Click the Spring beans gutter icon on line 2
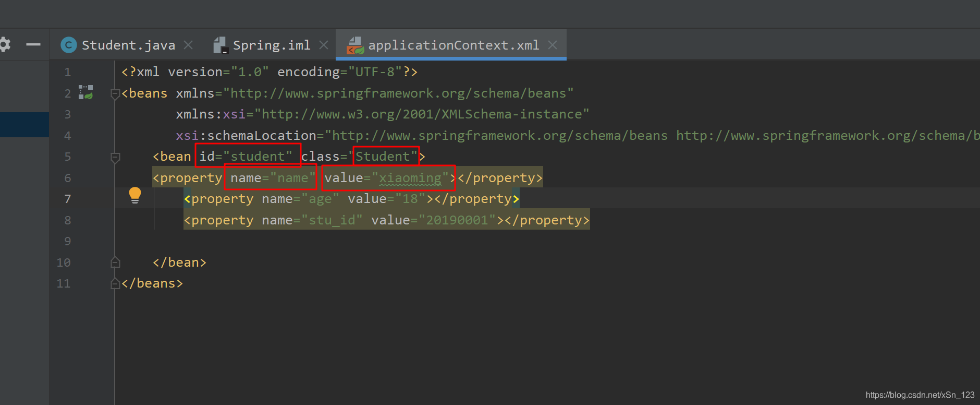The image size is (980, 405). pyautogui.click(x=85, y=92)
